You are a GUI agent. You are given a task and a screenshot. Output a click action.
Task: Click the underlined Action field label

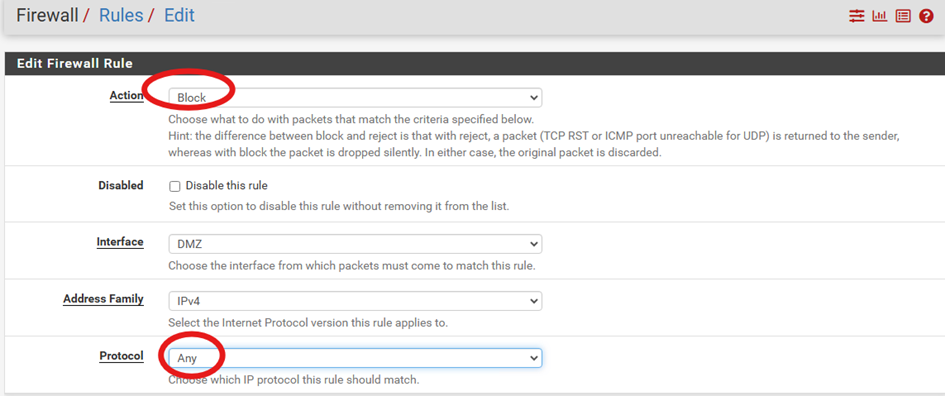click(126, 96)
